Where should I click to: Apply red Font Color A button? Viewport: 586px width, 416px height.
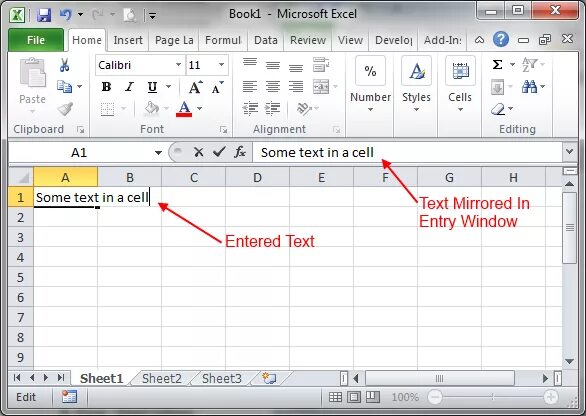click(x=184, y=109)
